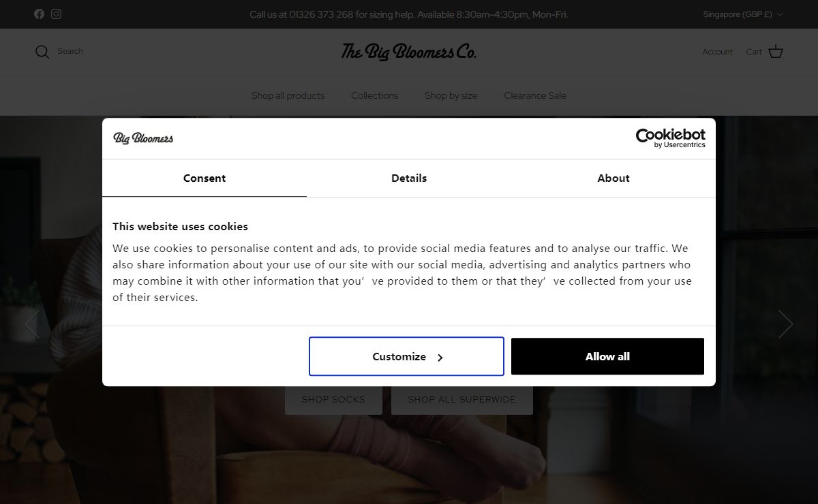This screenshot has height=504, width=818.
Task: Open Singapore (GBP £) currency dropdown
Action: pyautogui.click(x=742, y=14)
